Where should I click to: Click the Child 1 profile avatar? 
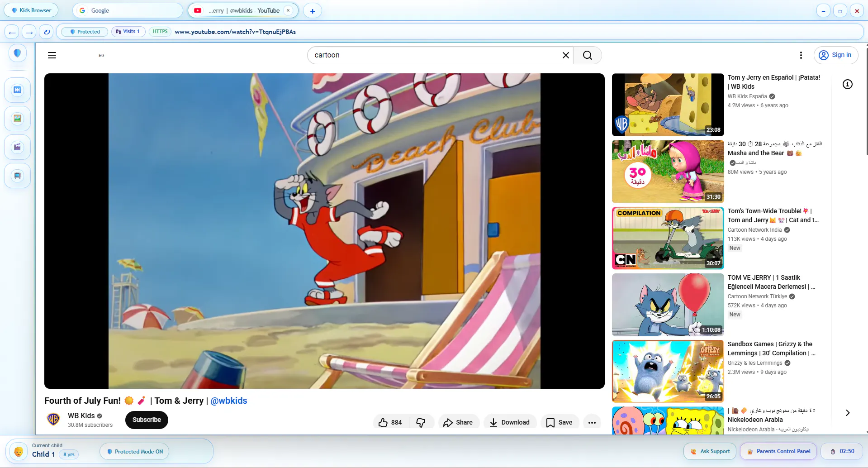[19, 451]
